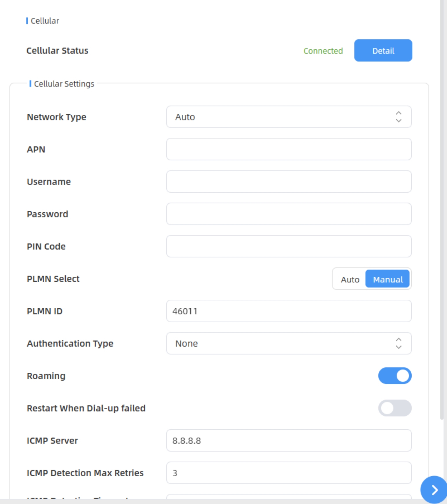Viewport: 447px width, 504px height.
Task: Click the Cellular Settings section heading
Action: tap(64, 84)
